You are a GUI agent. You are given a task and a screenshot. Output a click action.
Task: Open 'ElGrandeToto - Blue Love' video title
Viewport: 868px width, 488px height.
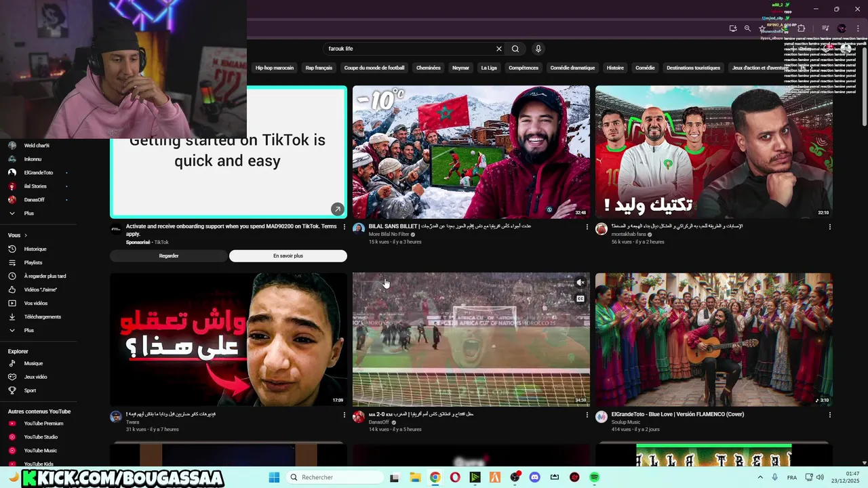point(677,414)
